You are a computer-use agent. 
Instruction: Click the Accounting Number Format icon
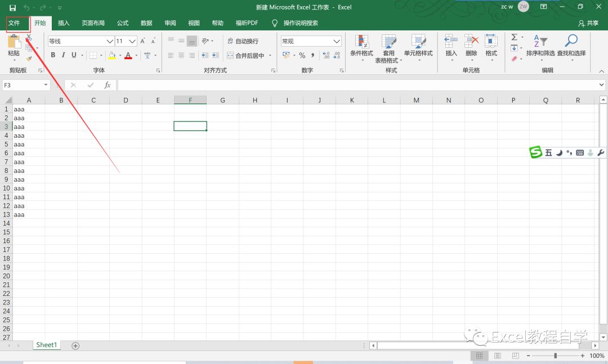[286, 56]
